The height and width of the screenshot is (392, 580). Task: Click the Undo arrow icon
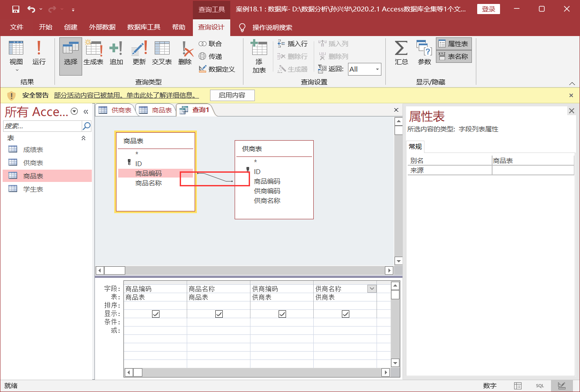[31, 9]
